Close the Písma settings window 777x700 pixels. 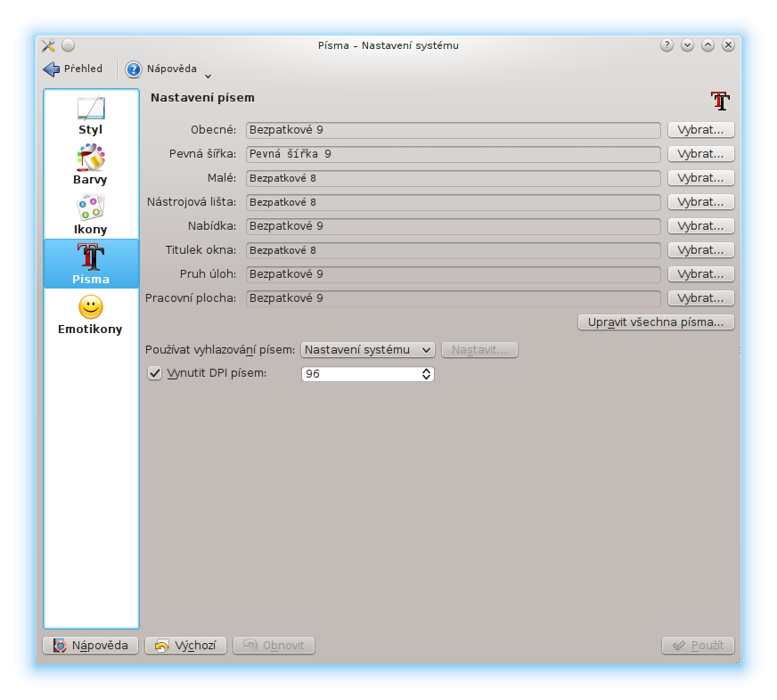pos(728,45)
